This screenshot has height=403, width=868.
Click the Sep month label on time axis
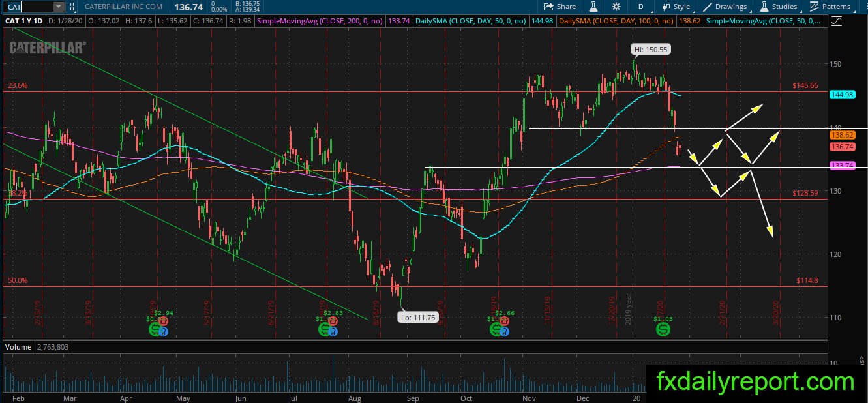tap(412, 397)
